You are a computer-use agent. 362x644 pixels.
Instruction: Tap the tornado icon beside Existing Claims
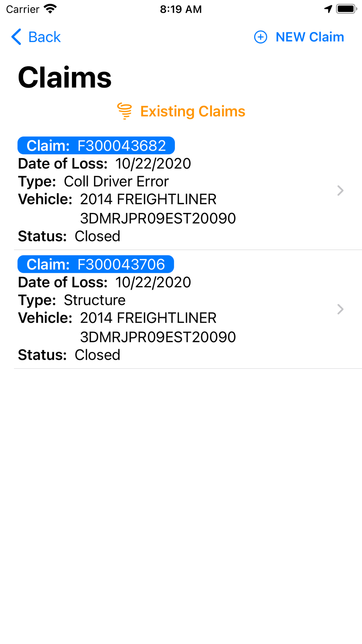(x=125, y=111)
